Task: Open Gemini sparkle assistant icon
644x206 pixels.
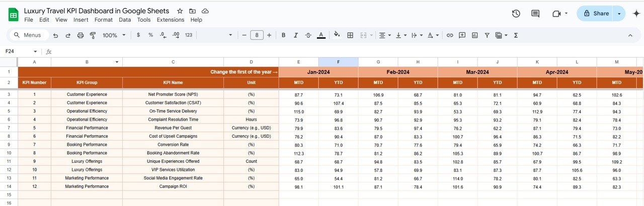Action: coord(635,14)
